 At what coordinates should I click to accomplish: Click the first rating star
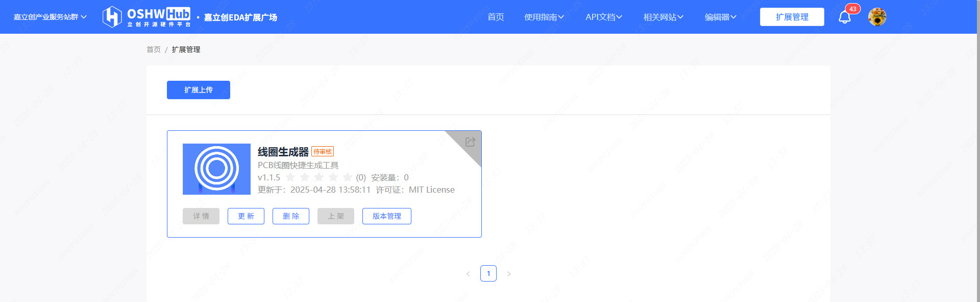[290, 177]
